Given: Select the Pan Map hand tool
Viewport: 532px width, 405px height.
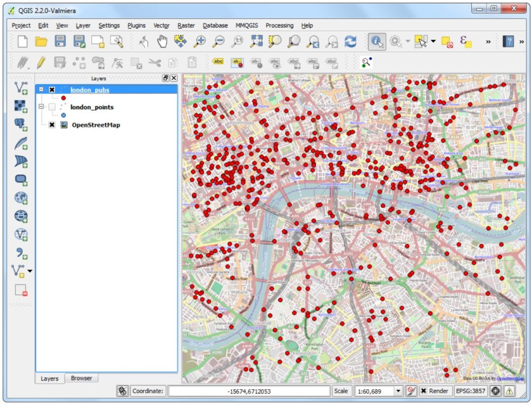Looking at the screenshot, I should click(x=162, y=42).
